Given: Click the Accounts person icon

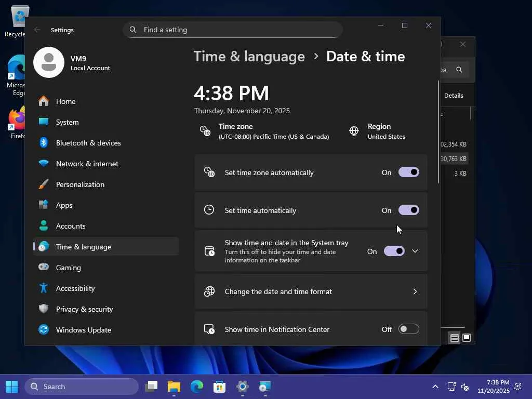Looking at the screenshot, I should (x=44, y=225).
